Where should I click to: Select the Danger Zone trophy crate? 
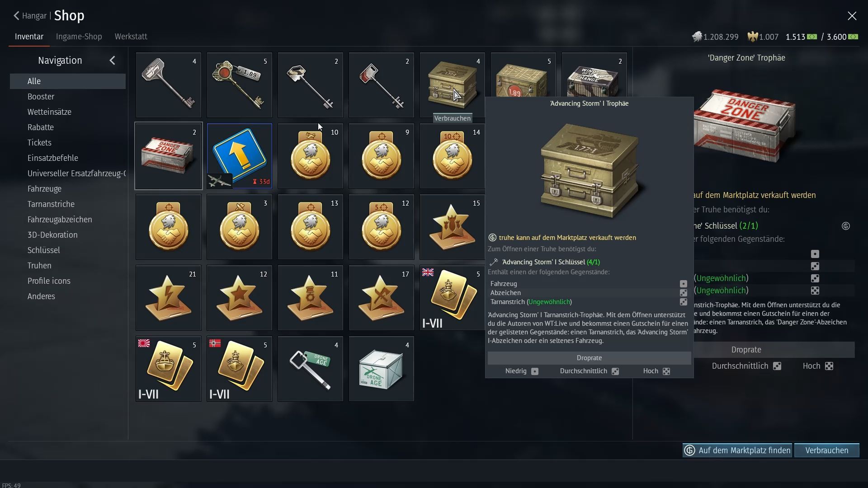tap(168, 156)
